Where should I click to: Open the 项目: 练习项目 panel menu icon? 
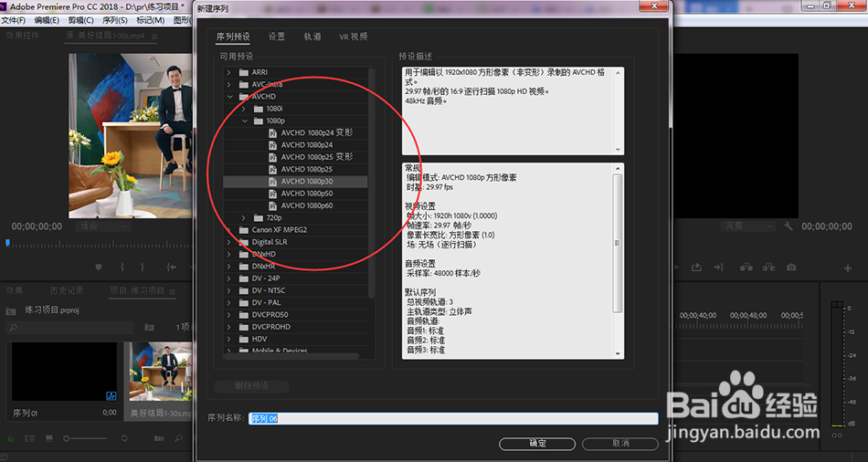tap(172, 291)
